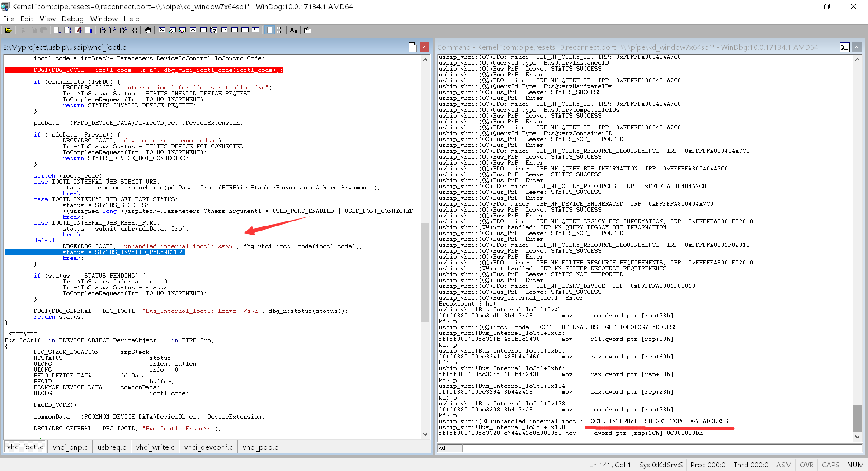Open the Locals window
The image size is (868, 471).
[182, 30]
